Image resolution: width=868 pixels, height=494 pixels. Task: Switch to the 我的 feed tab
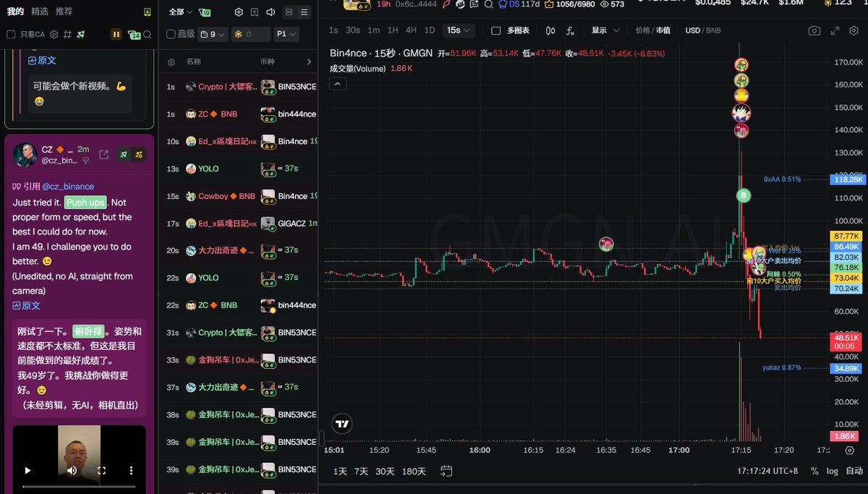15,12
